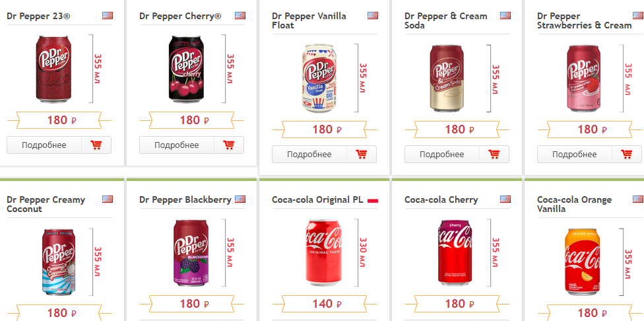Click the Polish flag by Coca-cola Original PL
Screen dimensions: 644x321
[373, 199]
